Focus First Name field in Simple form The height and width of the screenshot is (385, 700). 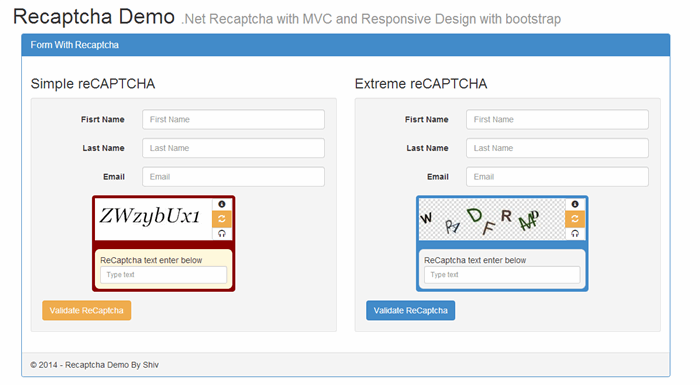(233, 120)
